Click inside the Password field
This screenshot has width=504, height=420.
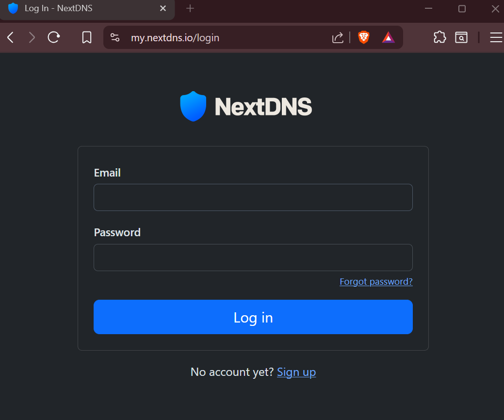tap(253, 257)
